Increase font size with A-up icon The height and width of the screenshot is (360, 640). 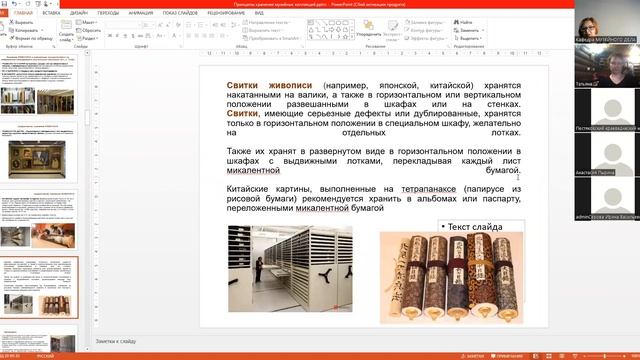[161, 25]
